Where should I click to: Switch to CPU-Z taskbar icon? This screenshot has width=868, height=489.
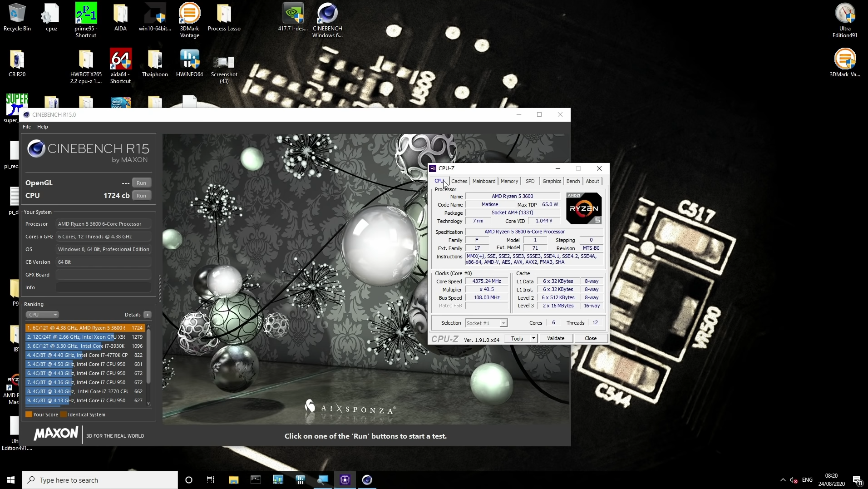(x=345, y=480)
